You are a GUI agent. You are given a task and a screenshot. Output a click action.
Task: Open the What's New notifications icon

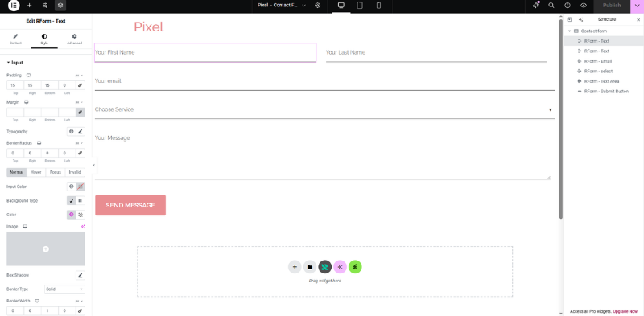coord(535,6)
